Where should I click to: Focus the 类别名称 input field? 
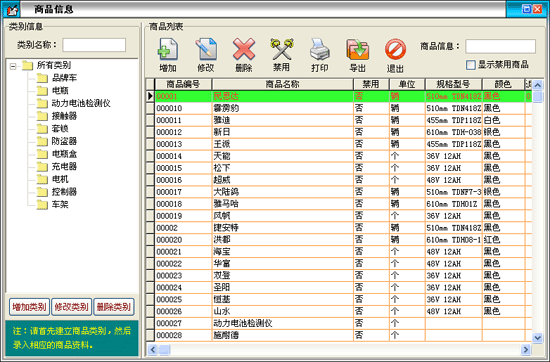coord(94,45)
